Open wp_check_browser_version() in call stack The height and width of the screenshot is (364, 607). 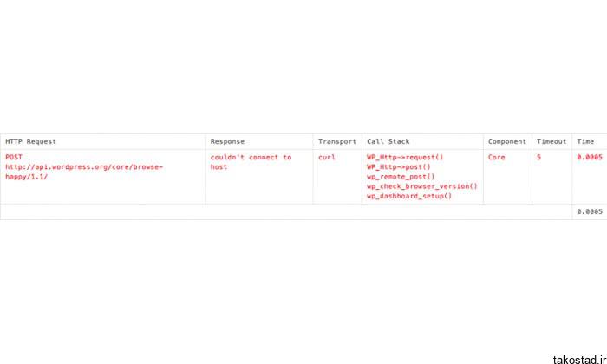click(x=422, y=186)
